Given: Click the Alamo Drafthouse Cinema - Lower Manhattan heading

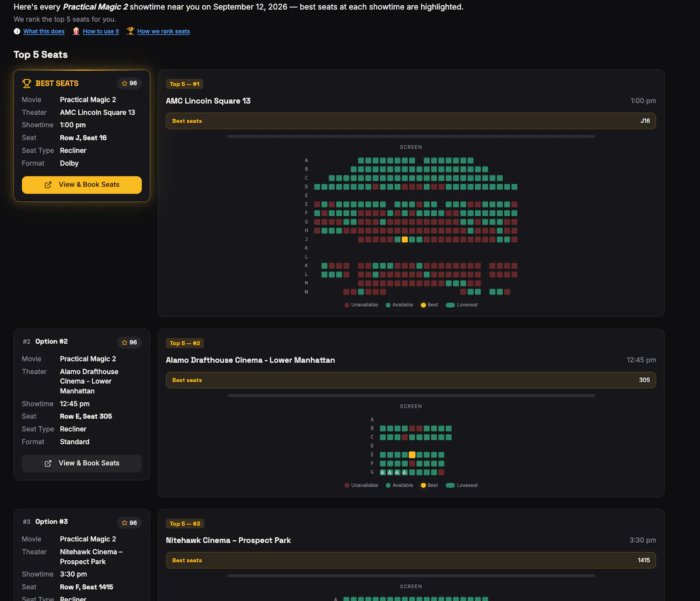Looking at the screenshot, I should (x=250, y=360).
